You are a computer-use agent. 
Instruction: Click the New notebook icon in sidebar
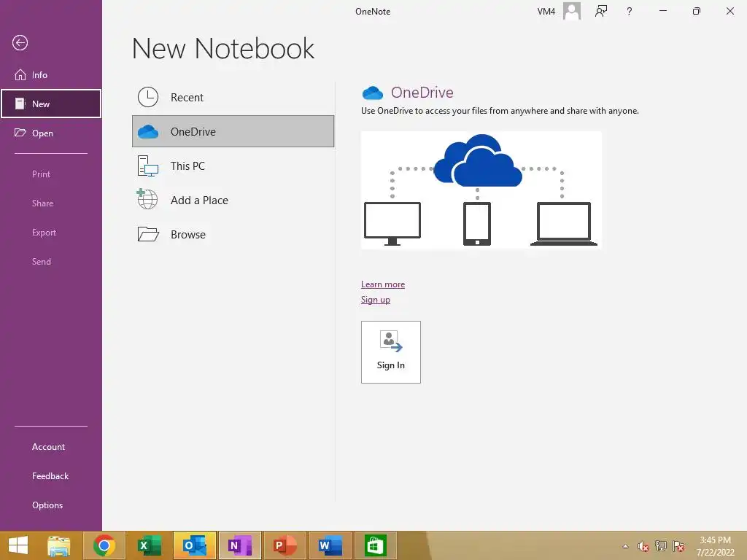tap(20, 104)
